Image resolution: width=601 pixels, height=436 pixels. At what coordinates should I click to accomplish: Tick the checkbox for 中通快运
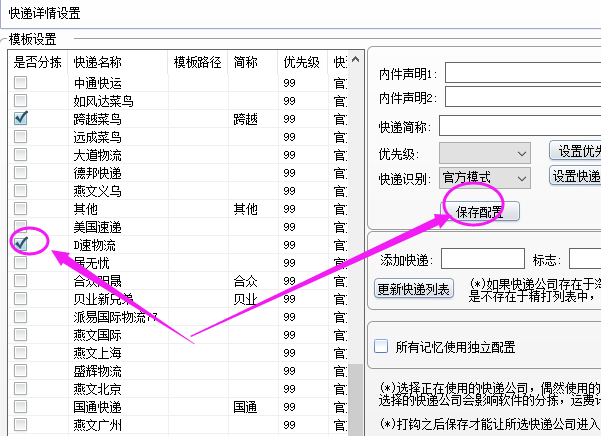pyautogui.click(x=20, y=82)
